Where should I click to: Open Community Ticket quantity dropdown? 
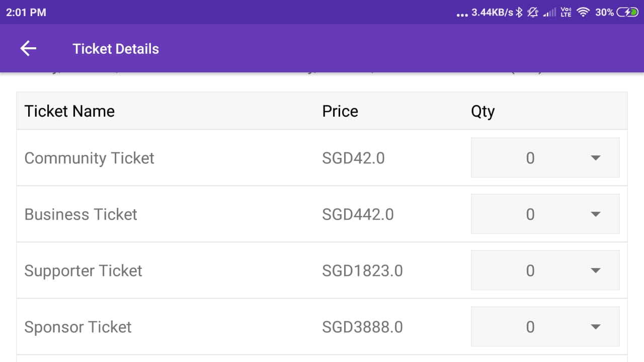pyautogui.click(x=545, y=158)
